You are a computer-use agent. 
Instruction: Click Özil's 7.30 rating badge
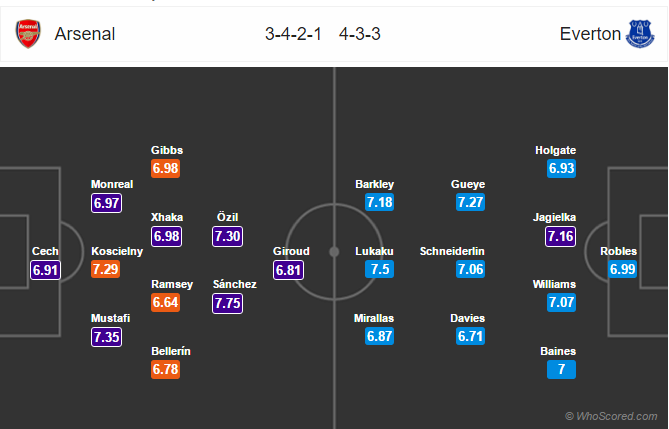pos(228,235)
